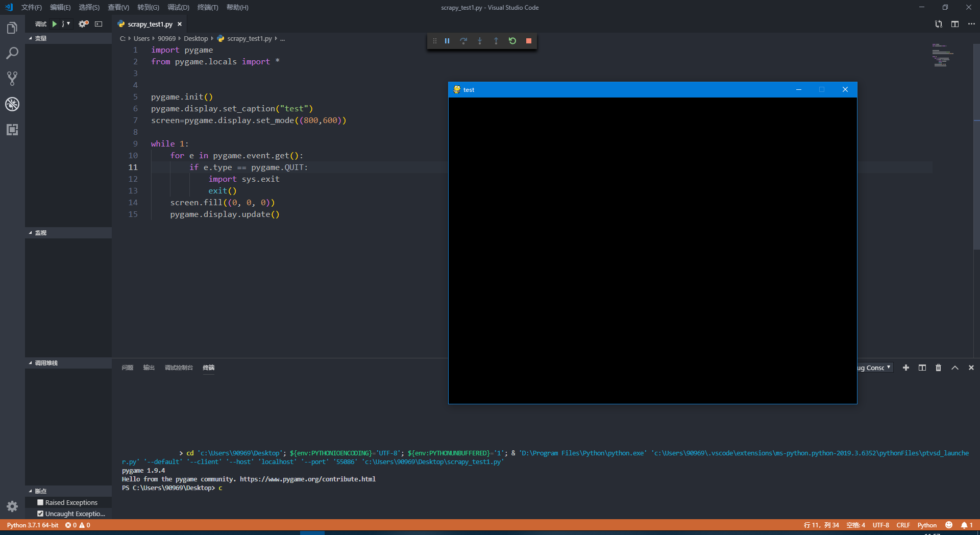Open launch.json with the debug gear icon
The height and width of the screenshot is (535, 980).
(83, 24)
